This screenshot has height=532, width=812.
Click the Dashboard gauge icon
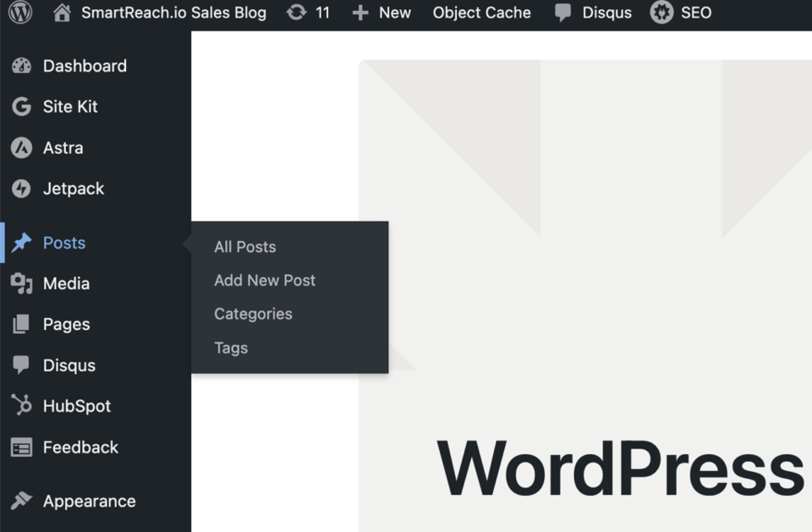pos(21,66)
